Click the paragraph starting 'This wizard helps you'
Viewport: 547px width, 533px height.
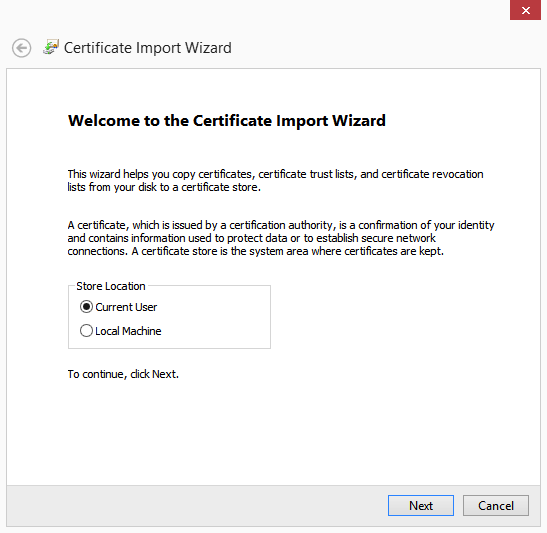(275, 180)
